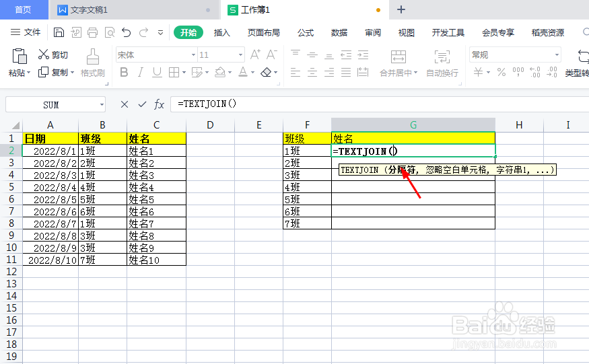Open the 文件 menu
This screenshot has height=364, width=589.
click(x=26, y=32)
